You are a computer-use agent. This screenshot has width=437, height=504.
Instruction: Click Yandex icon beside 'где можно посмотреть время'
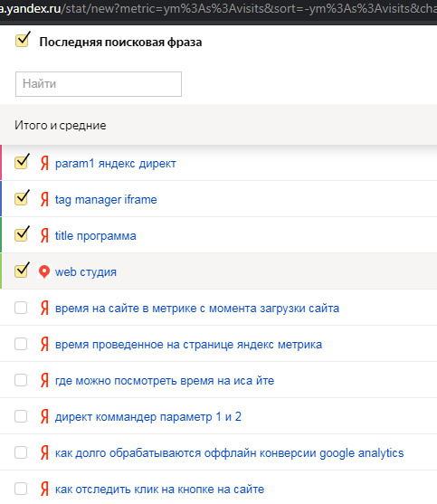click(44, 380)
